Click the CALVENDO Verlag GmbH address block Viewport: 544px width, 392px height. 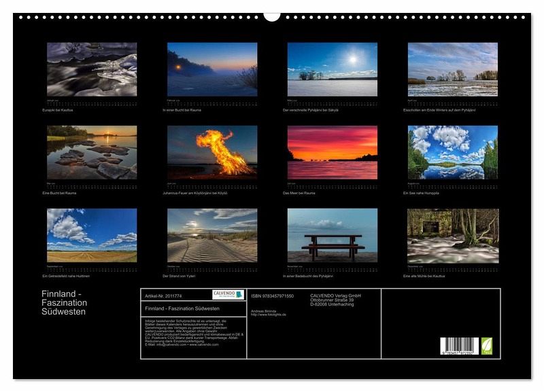tap(336, 300)
